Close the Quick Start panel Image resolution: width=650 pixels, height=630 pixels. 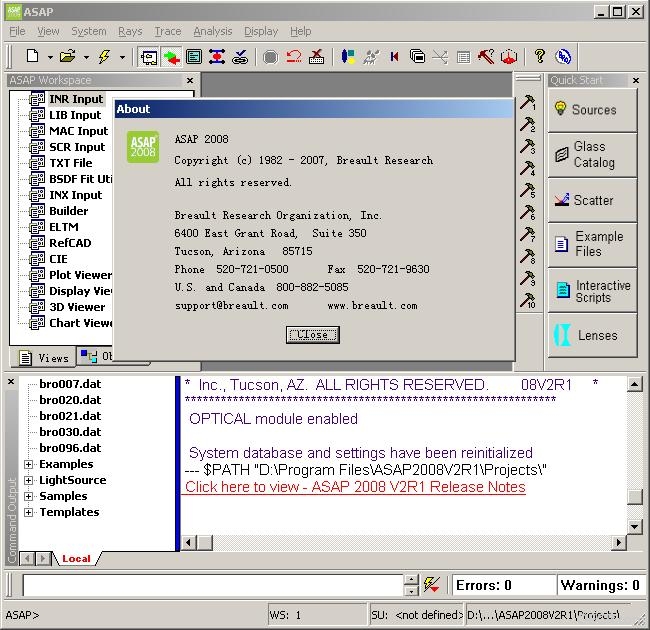coord(636,80)
